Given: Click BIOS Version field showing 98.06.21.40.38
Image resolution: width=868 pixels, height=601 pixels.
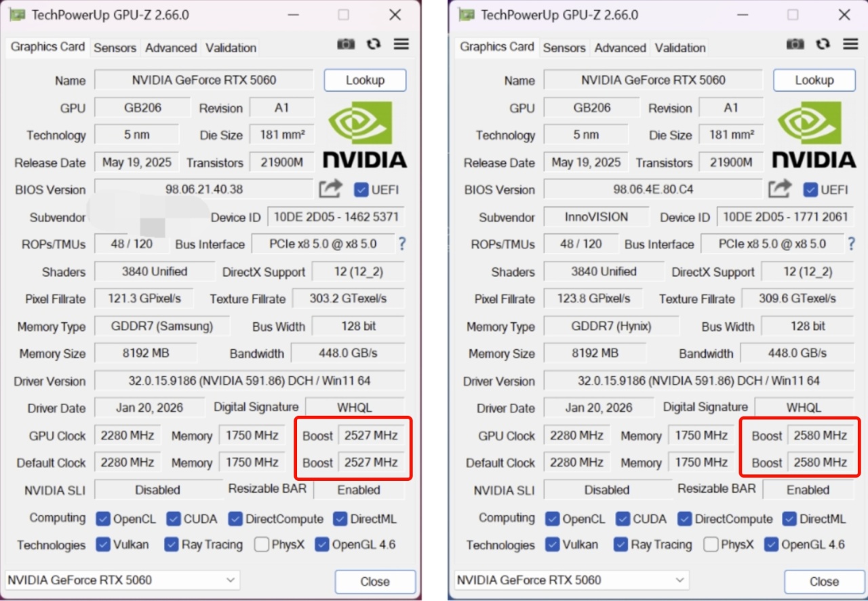Looking at the screenshot, I should click(x=204, y=189).
